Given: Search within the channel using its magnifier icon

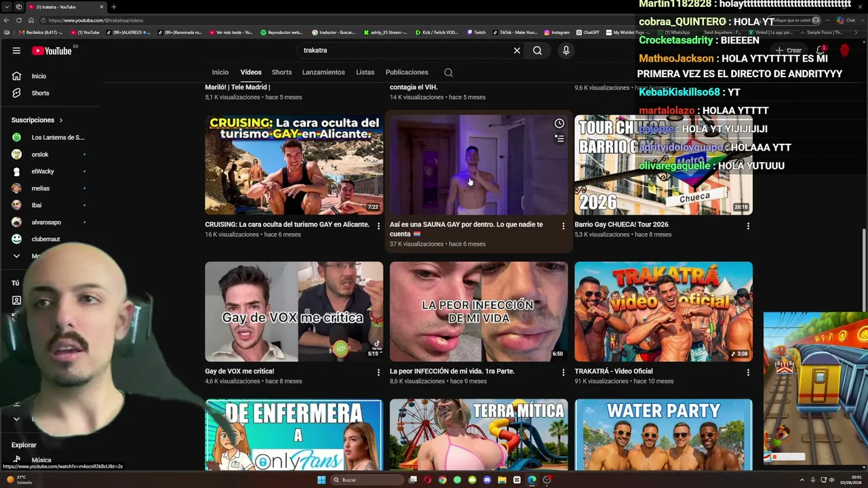Looking at the screenshot, I should pyautogui.click(x=448, y=73).
